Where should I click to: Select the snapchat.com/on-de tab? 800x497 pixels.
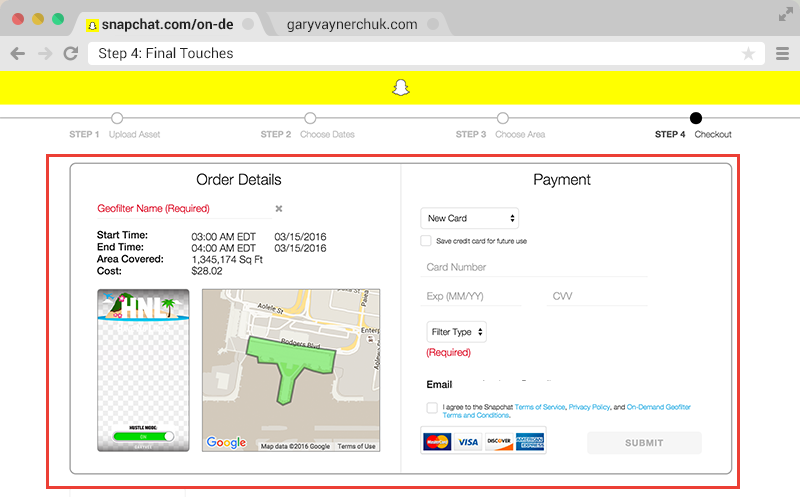[x=168, y=24]
